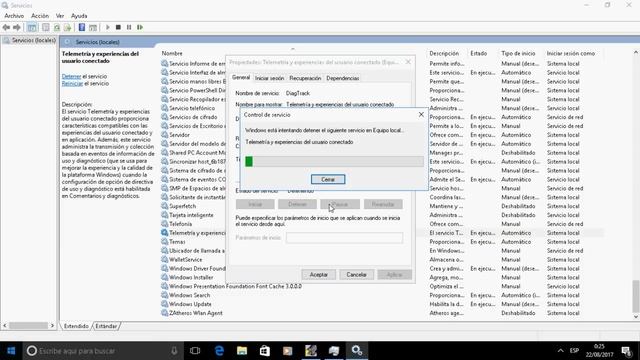Sort by the Tipo de inicio column header

518,53
